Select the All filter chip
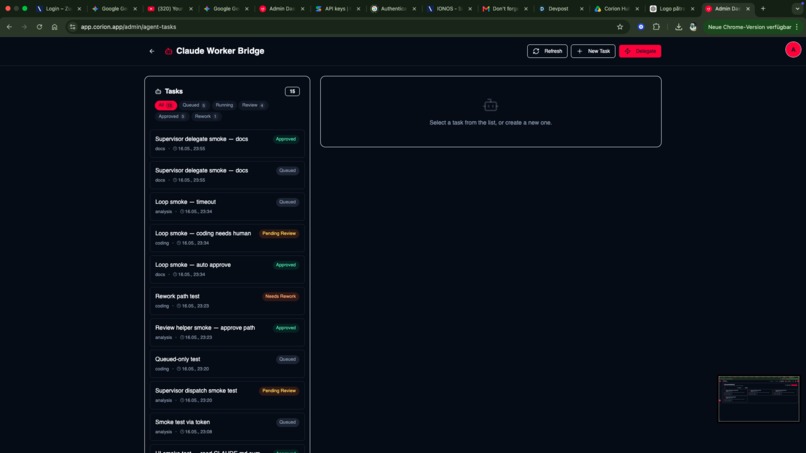806x453 pixels. coord(166,105)
